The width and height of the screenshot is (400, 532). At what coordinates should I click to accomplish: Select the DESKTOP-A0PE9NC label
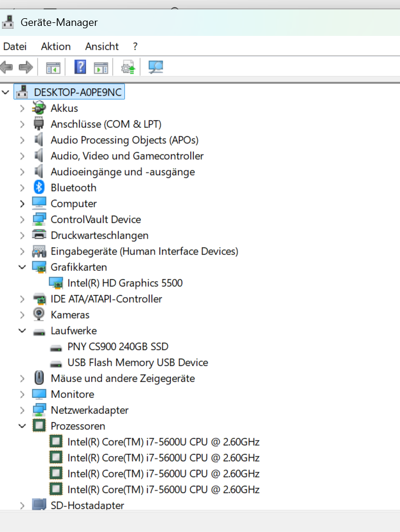[78, 92]
